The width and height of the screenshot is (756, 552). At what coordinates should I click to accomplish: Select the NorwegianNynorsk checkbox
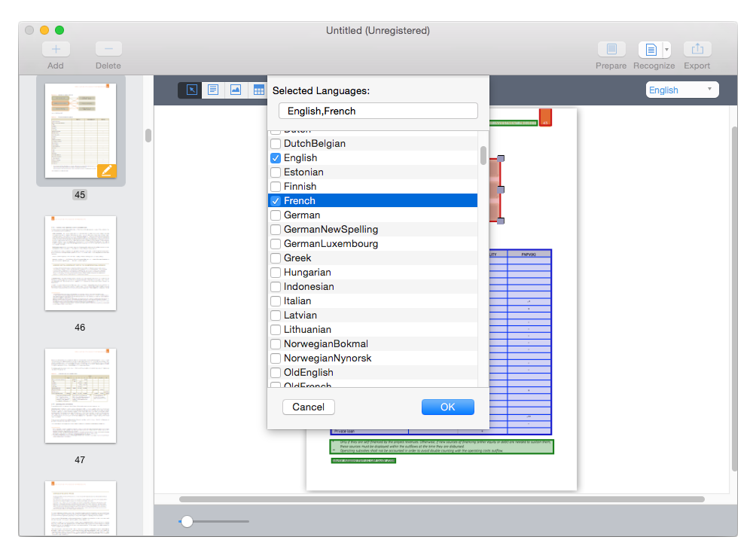pos(276,358)
